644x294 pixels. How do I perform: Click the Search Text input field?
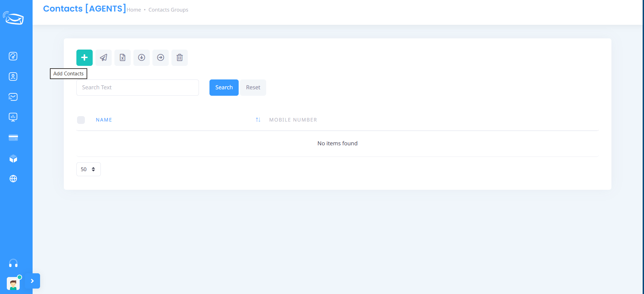[x=137, y=88]
